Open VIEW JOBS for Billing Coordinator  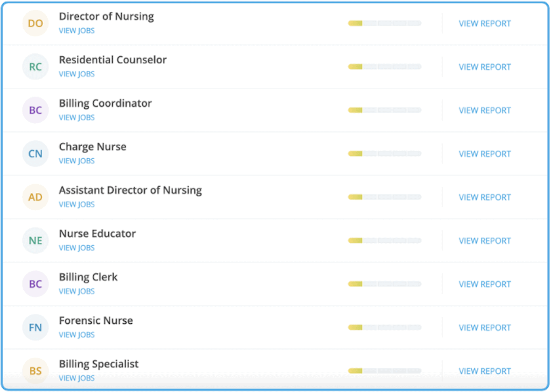(x=77, y=117)
